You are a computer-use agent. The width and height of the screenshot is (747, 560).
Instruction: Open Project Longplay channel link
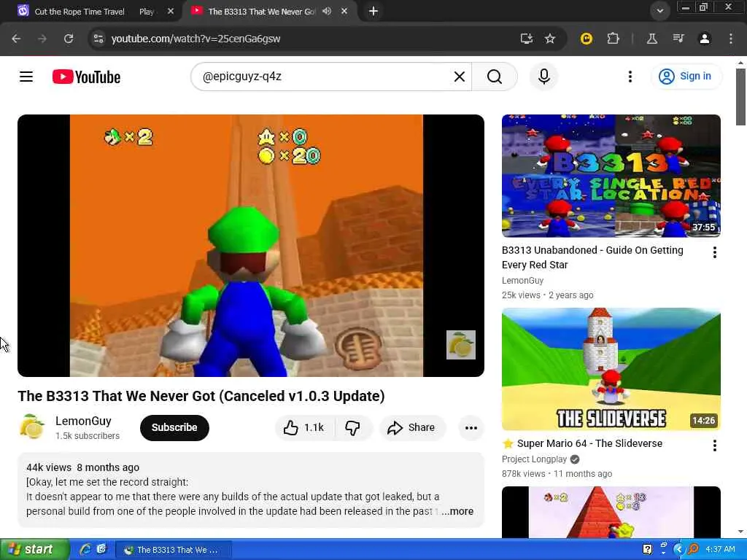534,459
